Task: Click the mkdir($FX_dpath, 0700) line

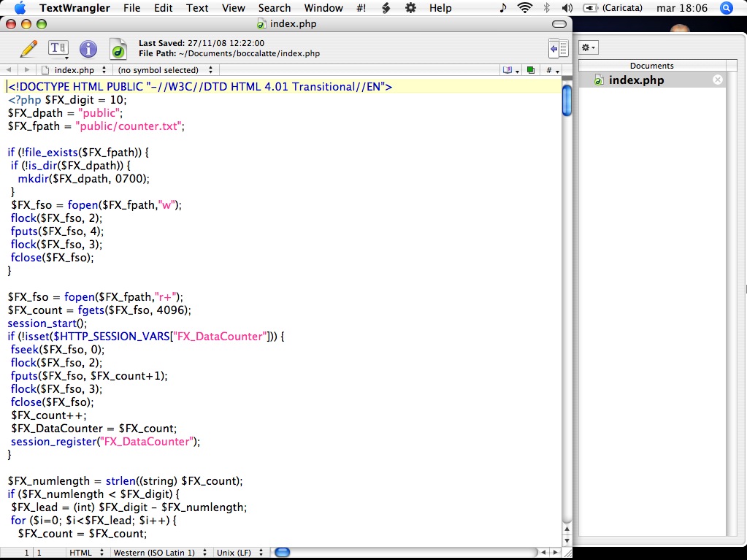Action: pos(84,179)
